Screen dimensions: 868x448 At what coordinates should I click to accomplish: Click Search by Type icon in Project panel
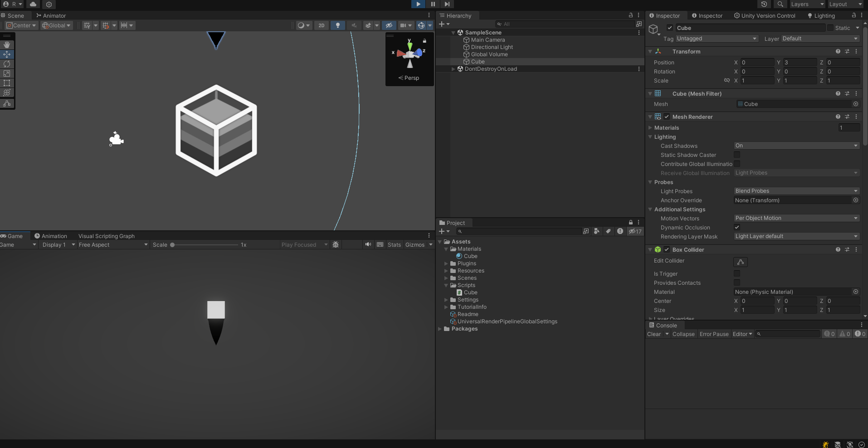(597, 231)
